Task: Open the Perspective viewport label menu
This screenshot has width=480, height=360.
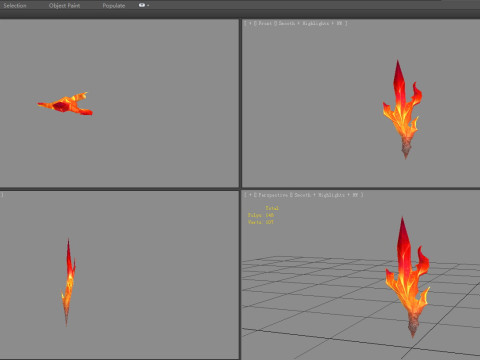Action: (273, 195)
